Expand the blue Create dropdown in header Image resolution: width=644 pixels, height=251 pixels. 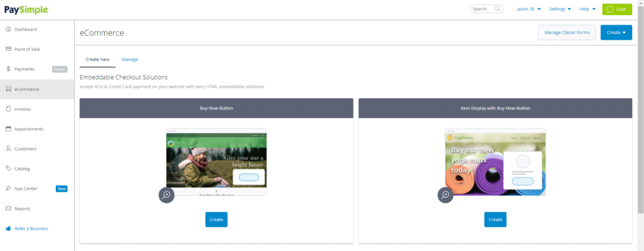pyautogui.click(x=616, y=33)
